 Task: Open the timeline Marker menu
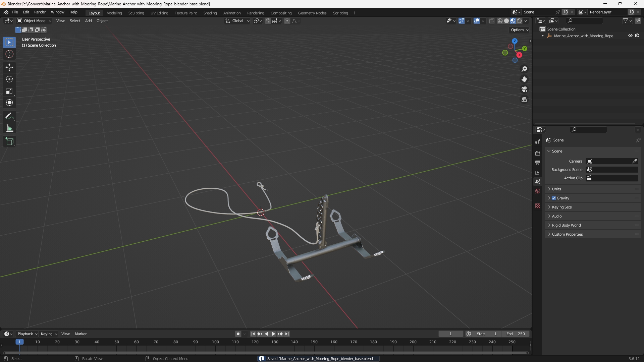pyautogui.click(x=80, y=334)
